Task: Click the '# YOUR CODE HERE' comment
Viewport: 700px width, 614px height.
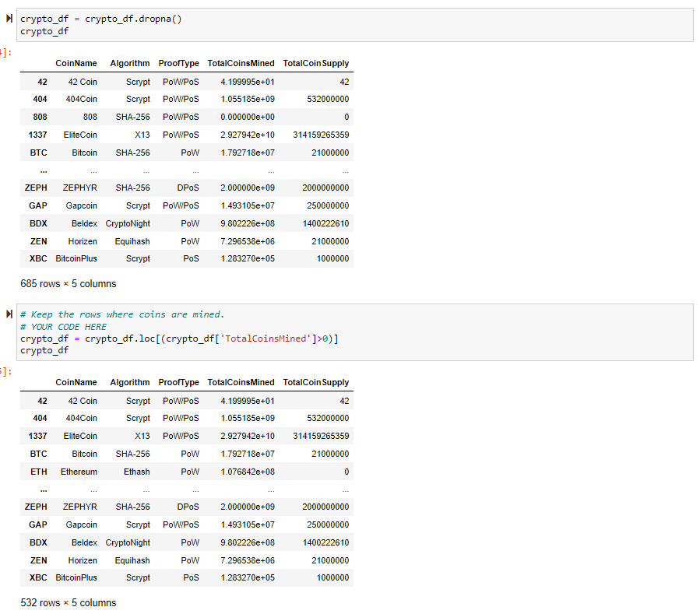Action: [x=63, y=327]
